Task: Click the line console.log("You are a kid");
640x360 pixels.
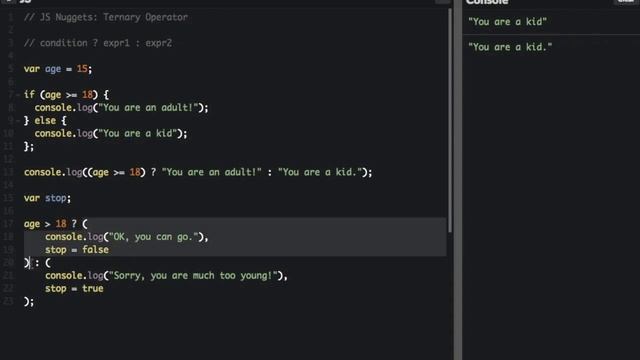Action: 111,133
